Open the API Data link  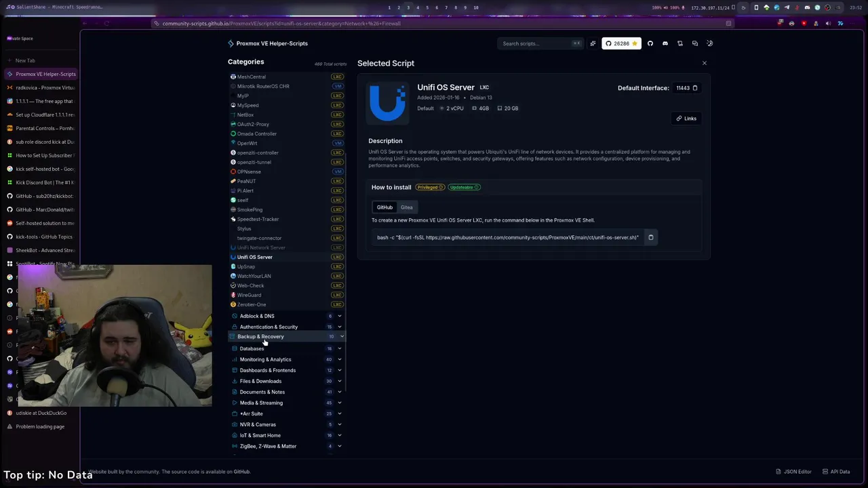tap(836, 472)
